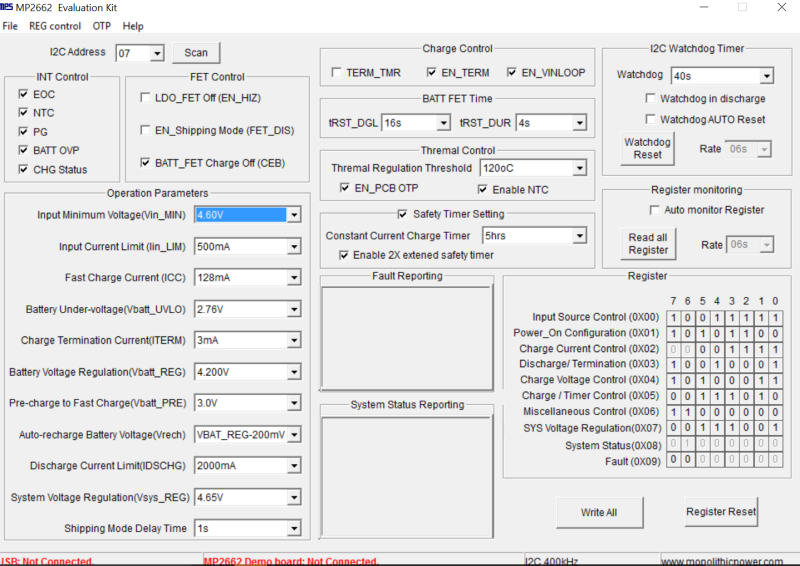Viewport: 800px width, 566px height.
Task: Uncheck BATT_FET Charge Off (CEB)
Action: [145, 163]
